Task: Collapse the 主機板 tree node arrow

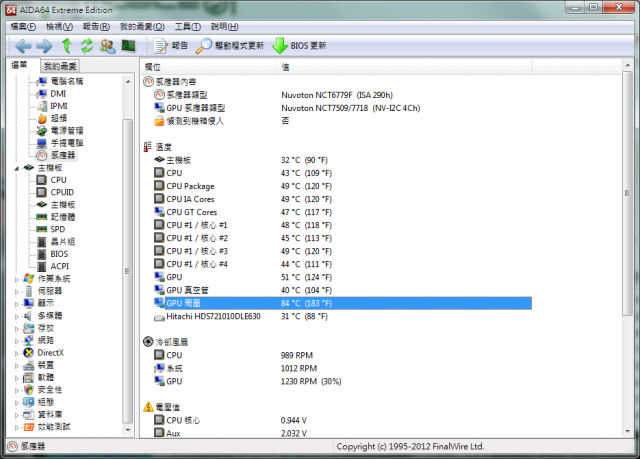Action: coord(17,168)
